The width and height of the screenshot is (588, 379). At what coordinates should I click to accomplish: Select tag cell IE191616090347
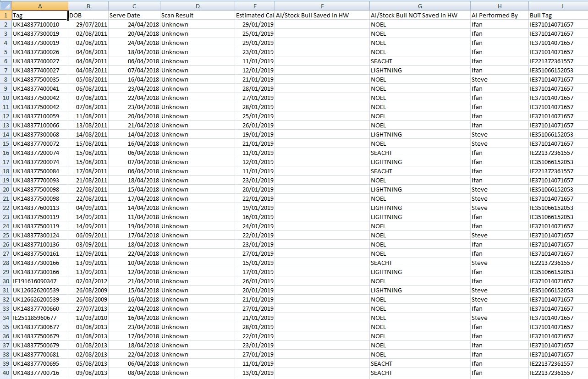[x=40, y=281]
